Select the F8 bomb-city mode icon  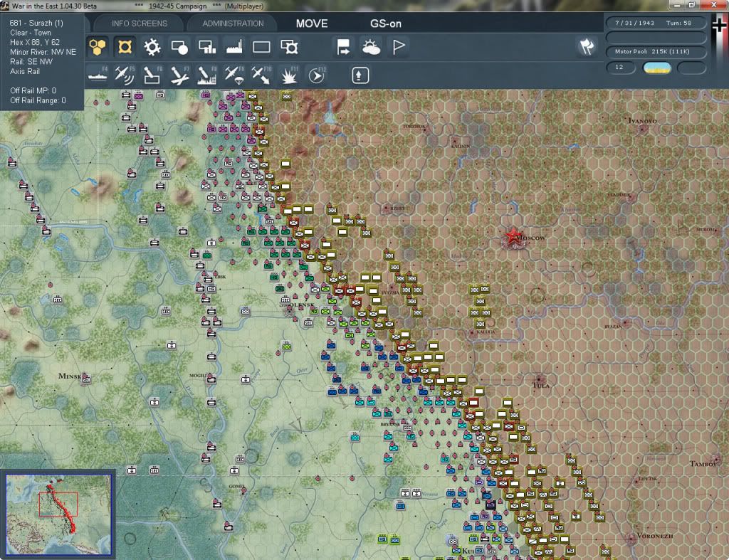click(x=207, y=75)
